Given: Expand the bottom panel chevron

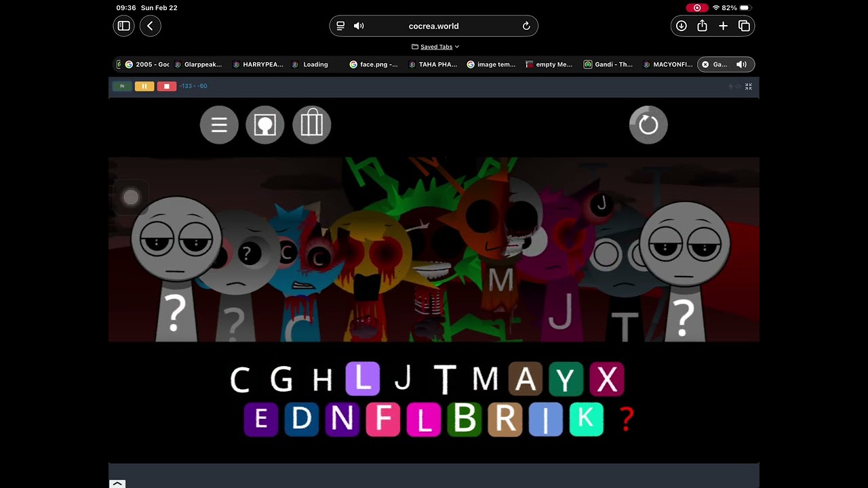Looking at the screenshot, I should pyautogui.click(x=117, y=483).
